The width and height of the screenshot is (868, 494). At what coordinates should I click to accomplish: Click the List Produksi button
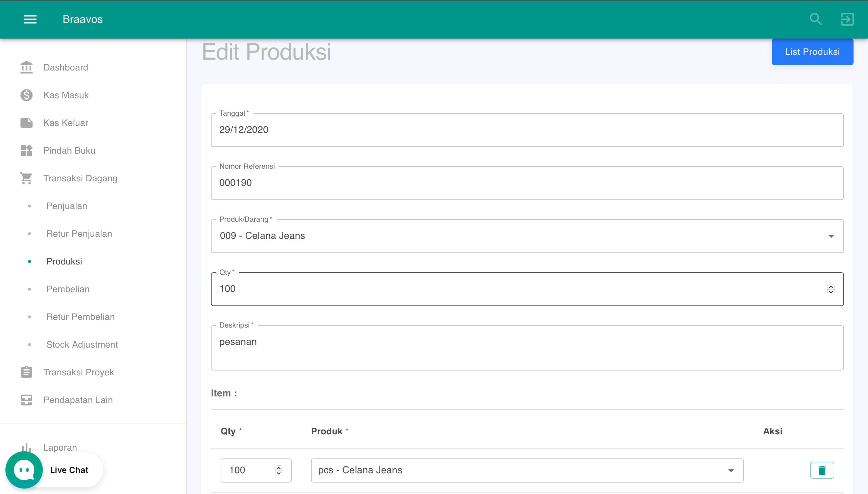point(812,52)
